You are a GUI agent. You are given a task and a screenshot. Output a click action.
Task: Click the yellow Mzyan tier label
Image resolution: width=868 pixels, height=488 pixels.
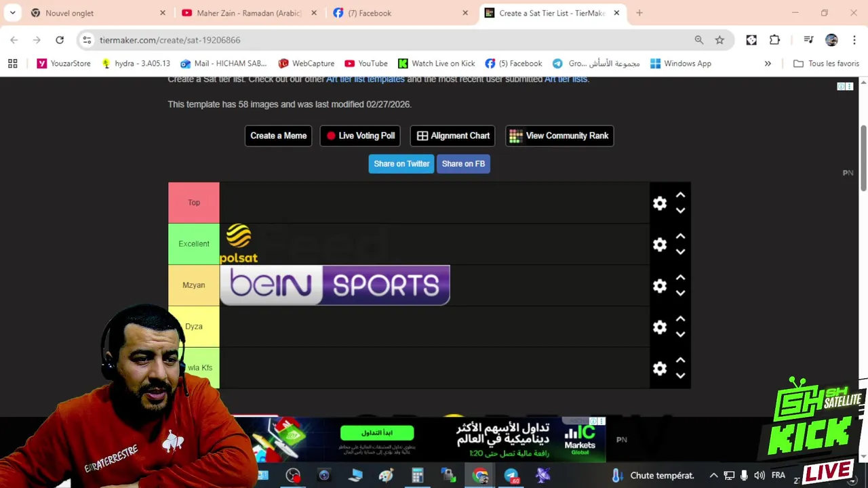(x=194, y=285)
